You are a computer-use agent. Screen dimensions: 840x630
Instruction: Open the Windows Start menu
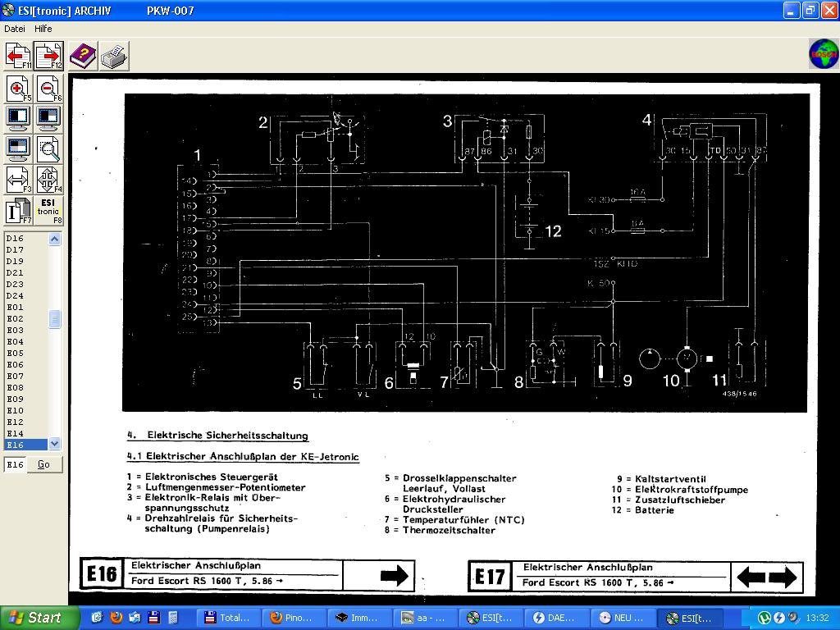pyautogui.click(x=39, y=618)
